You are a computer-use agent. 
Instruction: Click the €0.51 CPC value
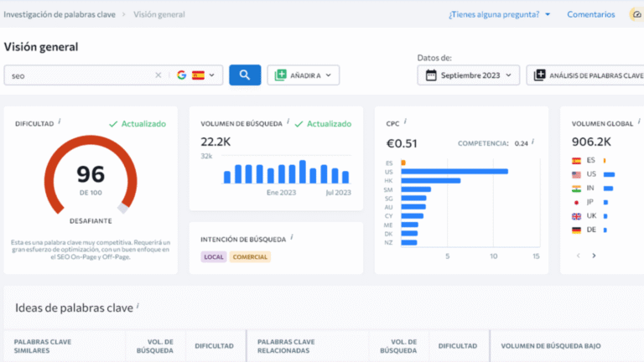[402, 143]
